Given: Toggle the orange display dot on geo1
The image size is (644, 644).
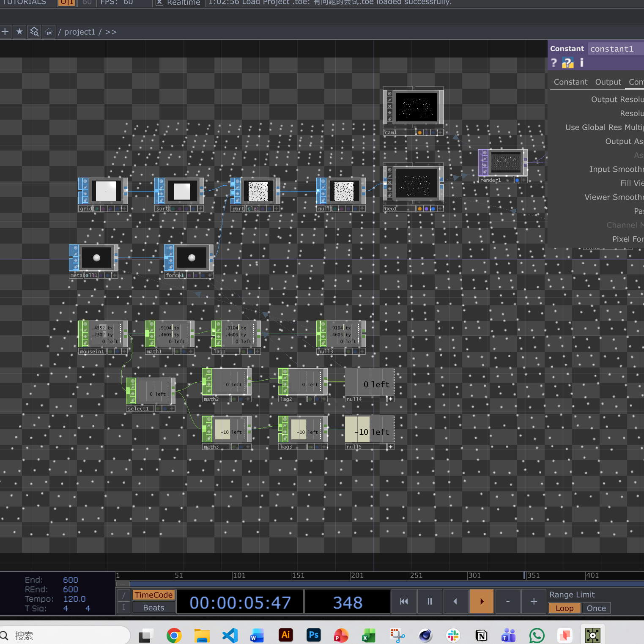Looking at the screenshot, I should pyautogui.click(x=420, y=209).
